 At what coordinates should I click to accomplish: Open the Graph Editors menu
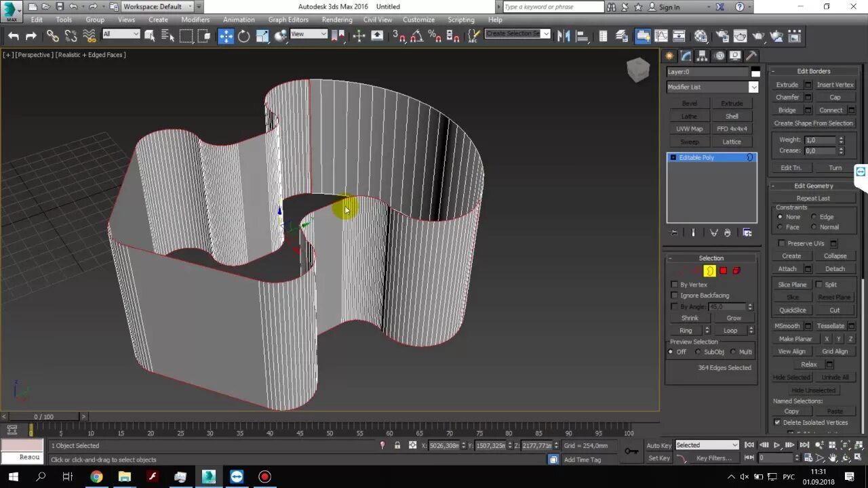[x=288, y=20]
